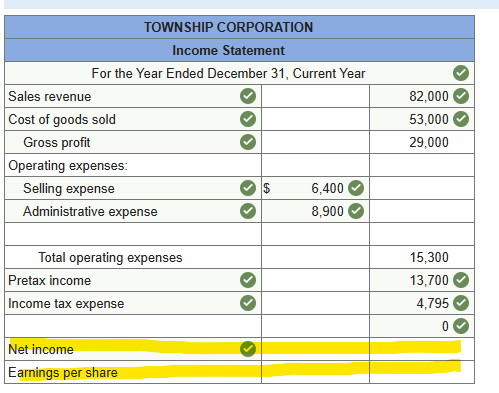The width and height of the screenshot is (499, 393).
Task: Select the Income tax expense 4,795 cell
Action: tap(422, 303)
